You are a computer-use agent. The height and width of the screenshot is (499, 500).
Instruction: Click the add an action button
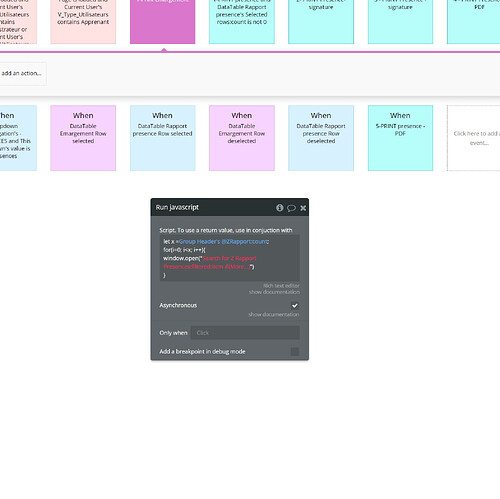22,73
